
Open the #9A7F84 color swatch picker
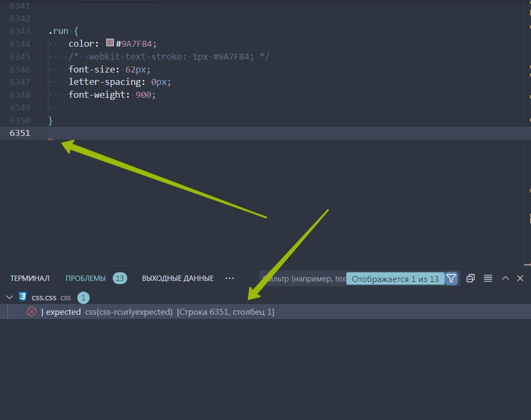[x=110, y=42]
